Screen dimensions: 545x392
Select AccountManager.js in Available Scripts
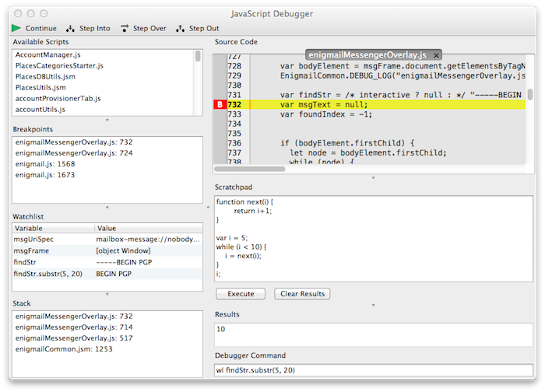(48, 55)
